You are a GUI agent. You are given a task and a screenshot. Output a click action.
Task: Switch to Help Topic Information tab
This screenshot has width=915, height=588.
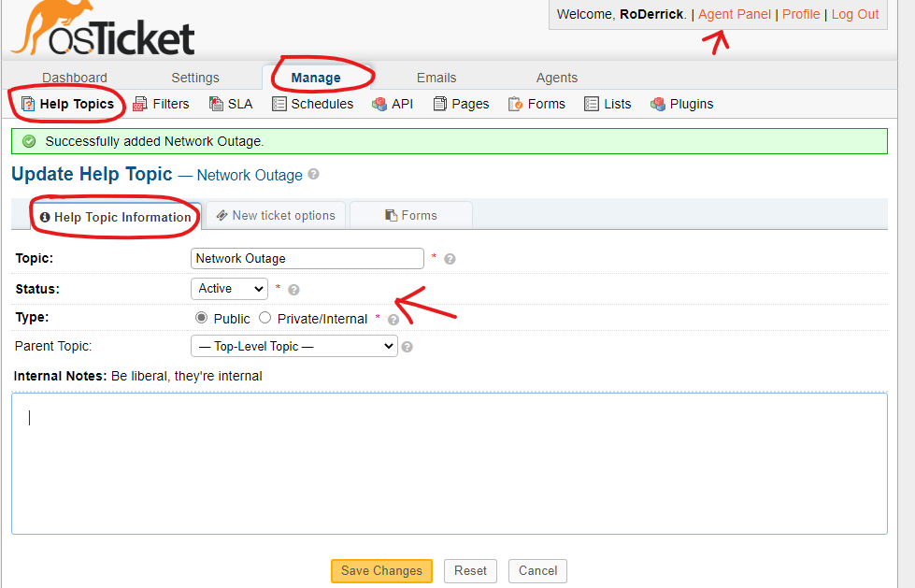click(116, 217)
